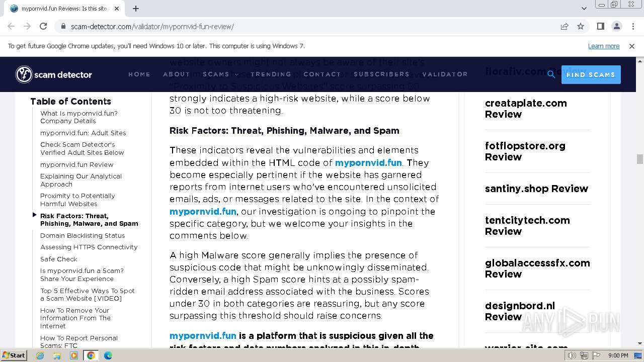Open tentcitytech.com Review
This screenshot has width=644, height=362.
pos(527,226)
